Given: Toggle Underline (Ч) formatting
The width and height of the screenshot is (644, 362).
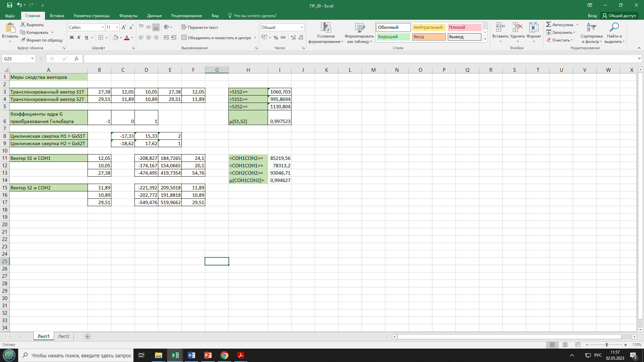Looking at the screenshot, I should pos(86,38).
